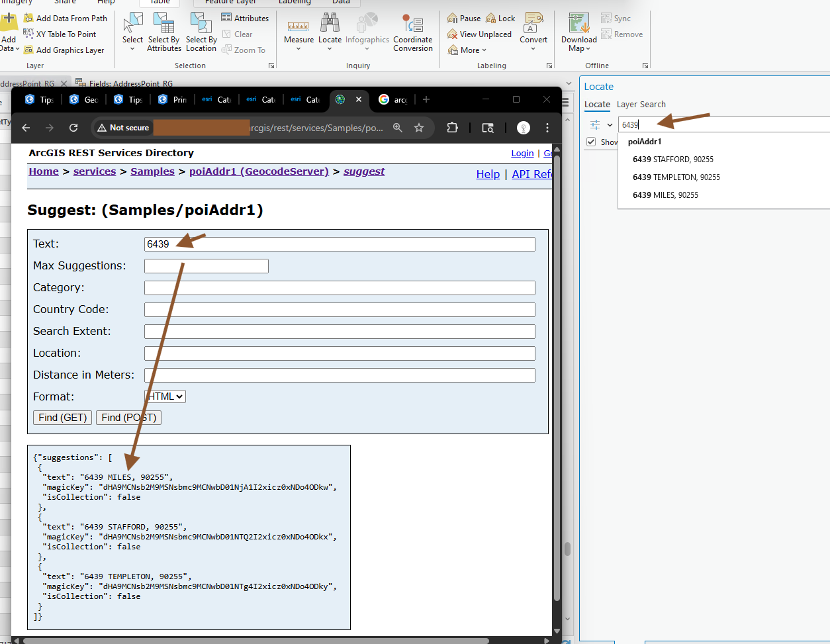
Task: Follow the Samples breadcrumb link
Action: 152,171
